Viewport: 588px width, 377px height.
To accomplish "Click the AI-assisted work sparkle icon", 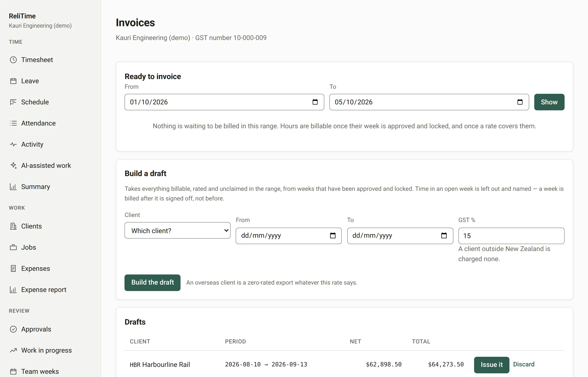I will point(13,166).
